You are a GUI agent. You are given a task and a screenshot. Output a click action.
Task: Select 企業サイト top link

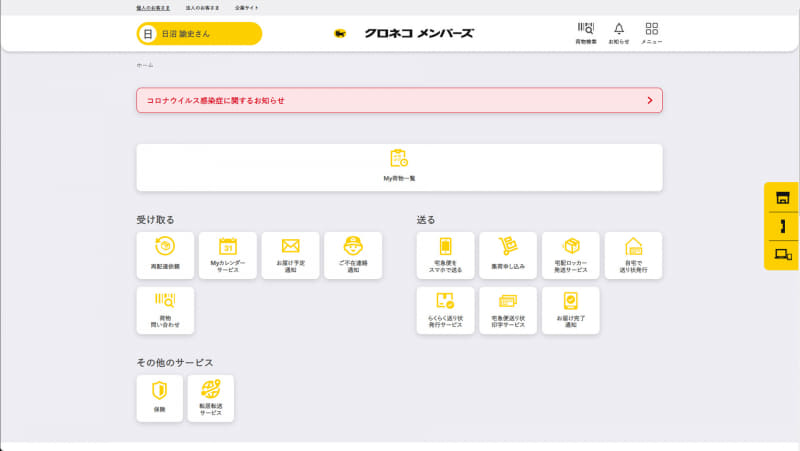(246, 8)
